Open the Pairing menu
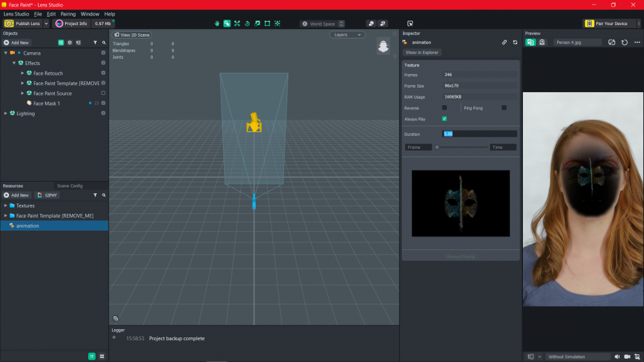This screenshot has width=644, height=362. click(x=68, y=14)
